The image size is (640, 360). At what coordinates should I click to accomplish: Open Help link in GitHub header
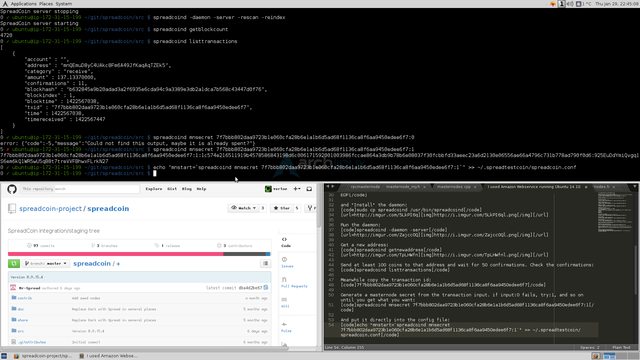tap(201, 189)
